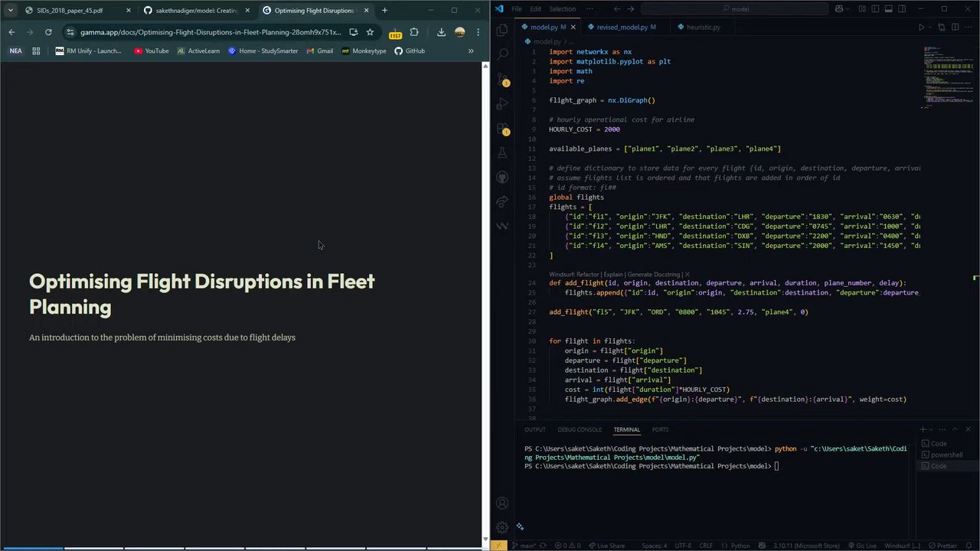Open the Monkeytype bookmark
Screen dimensions: 980x551
point(364,51)
